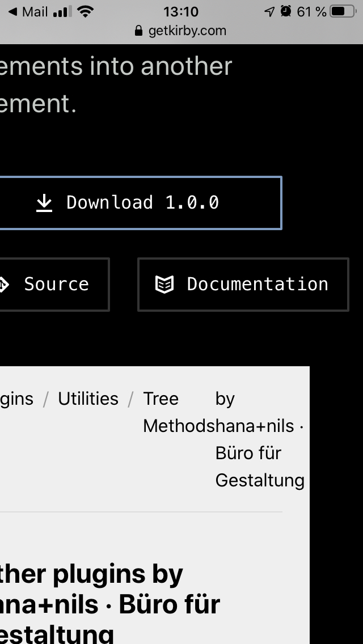363x644 pixels.
Task: Tap the getkirby.com address bar
Action: pyautogui.click(x=181, y=31)
